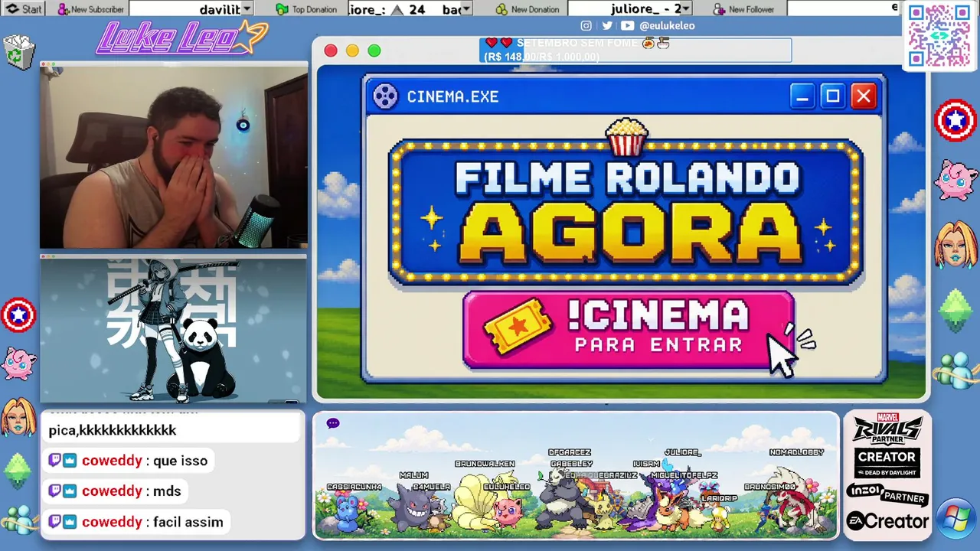Screen dimensions: 980x551
Task: Click the yellow traffic-light button
Action: click(x=352, y=51)
